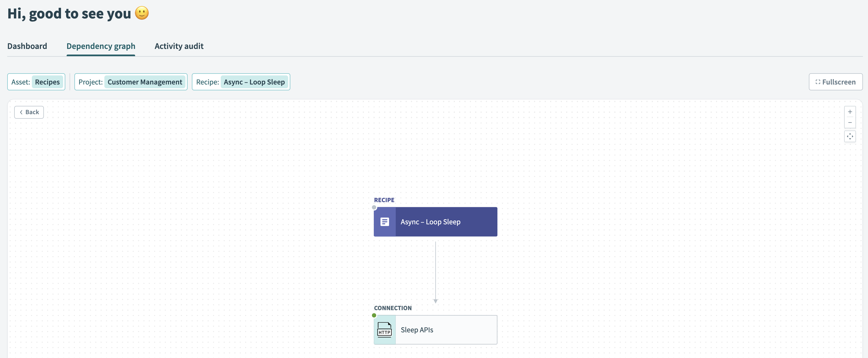Click the fit-to-view icon below the zoom controls
Viewport: 868px width, 358px height.
[x=850, y=136]
